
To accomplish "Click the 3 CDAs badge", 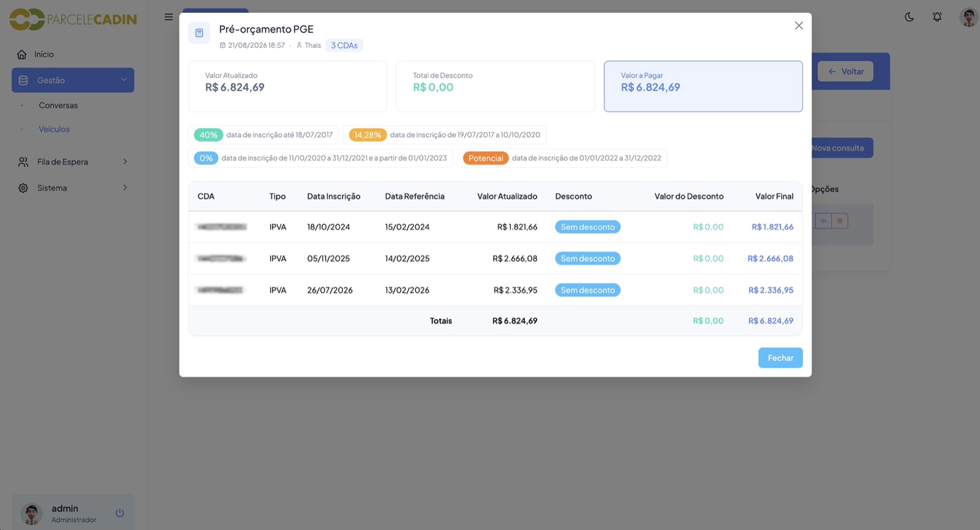I will 344,45.
